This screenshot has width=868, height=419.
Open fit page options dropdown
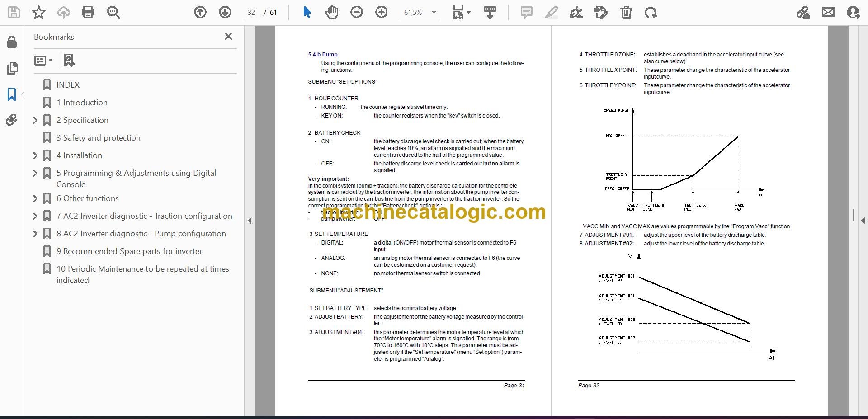pyautogui.click(x=461, y=12)
